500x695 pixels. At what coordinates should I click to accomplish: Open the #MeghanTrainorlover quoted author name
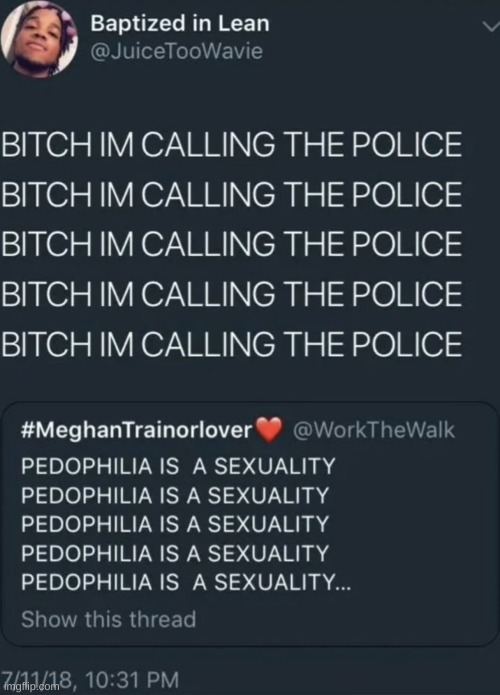(137, 430)
